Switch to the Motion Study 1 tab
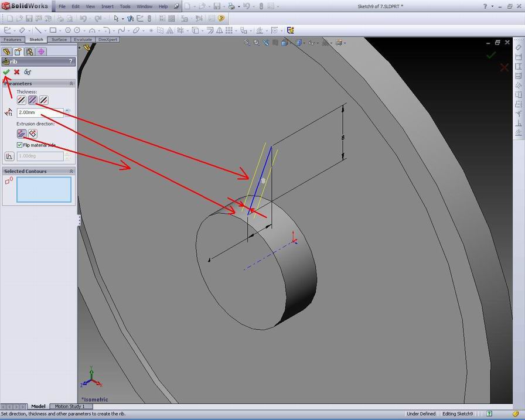The image size is (525, 420). [x=69, y=406]
